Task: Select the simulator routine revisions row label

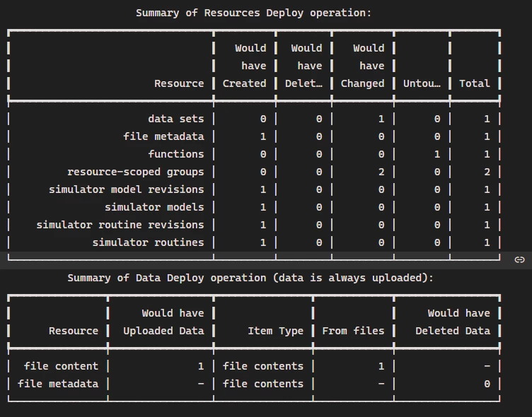Action: pyautogui.click(x=120, y=225)
